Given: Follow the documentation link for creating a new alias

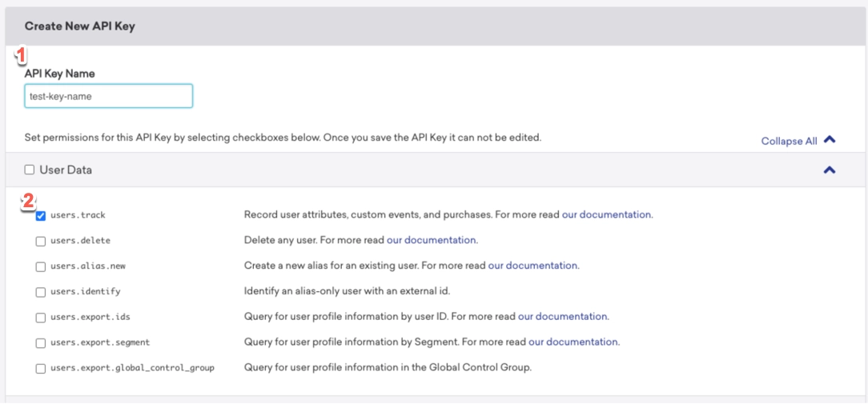Looking at the screenshot, I should (x=533, y=266).
